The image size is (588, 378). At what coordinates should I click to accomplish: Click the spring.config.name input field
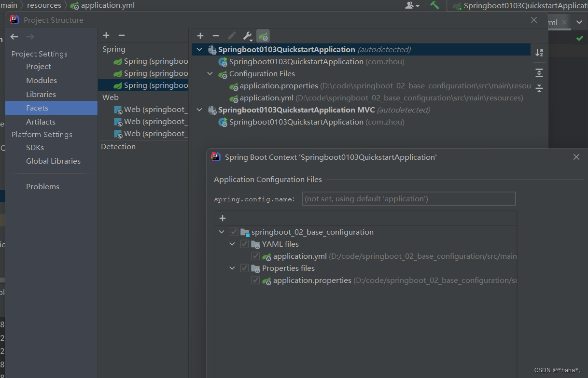point(408,199)
